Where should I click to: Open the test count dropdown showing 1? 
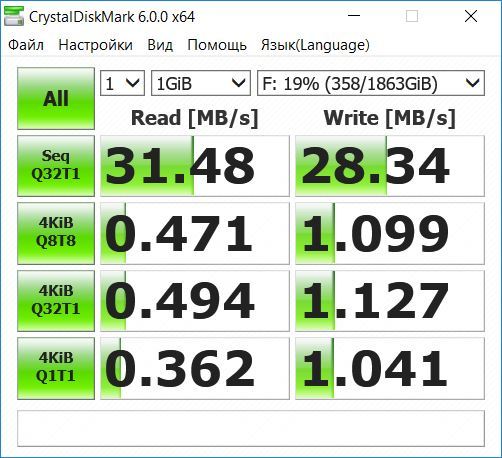coord(122,83)
